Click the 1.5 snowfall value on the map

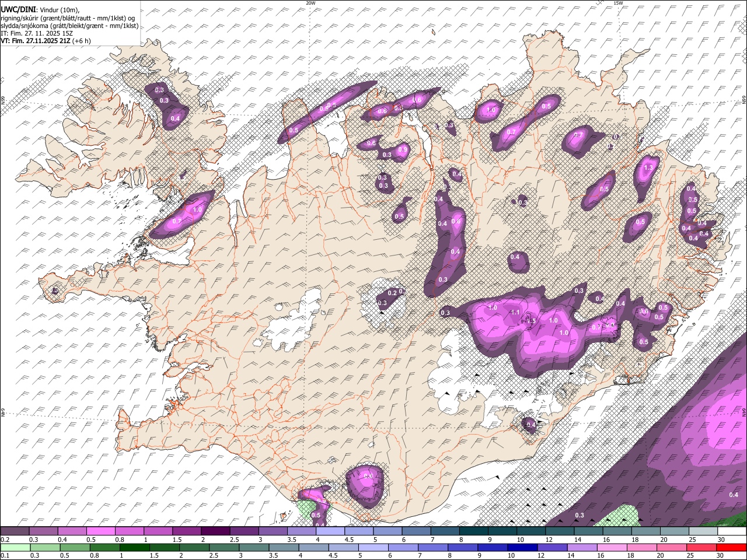[532, 321]
